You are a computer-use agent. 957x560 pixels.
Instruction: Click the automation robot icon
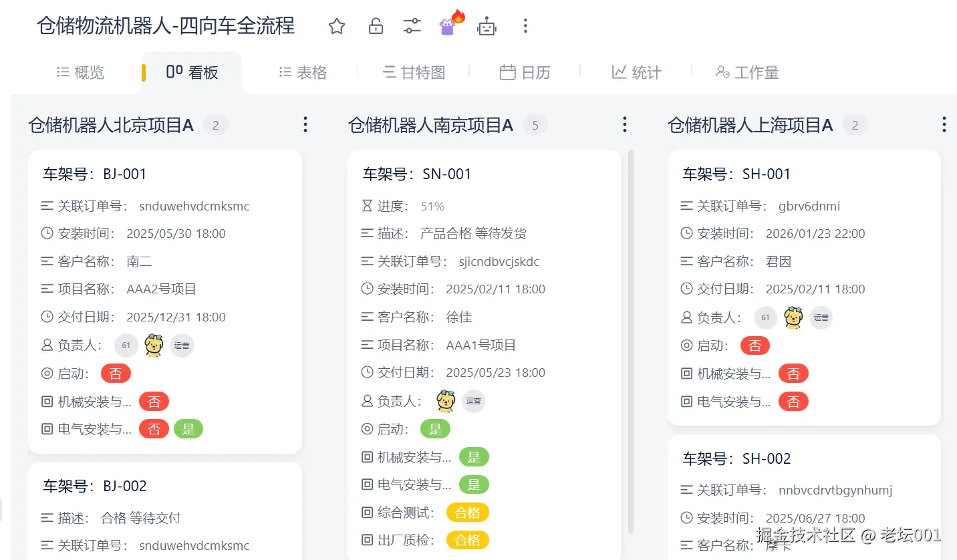click(487, 25)
